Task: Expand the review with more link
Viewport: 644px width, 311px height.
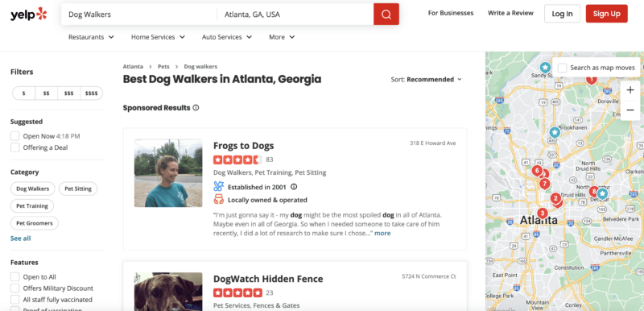Action: (382, 233)
